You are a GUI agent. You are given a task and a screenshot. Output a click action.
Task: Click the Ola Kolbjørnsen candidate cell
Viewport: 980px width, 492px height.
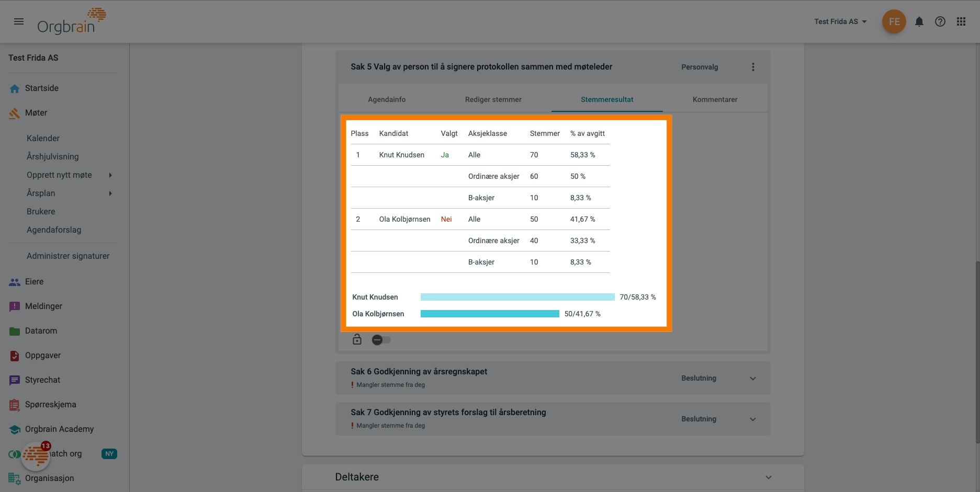(405, 219)
